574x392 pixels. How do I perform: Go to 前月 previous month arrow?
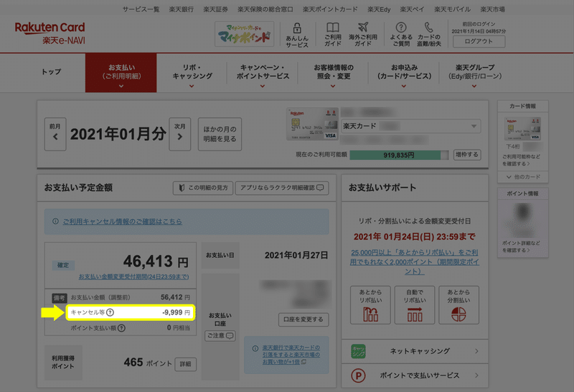(55, 134)
